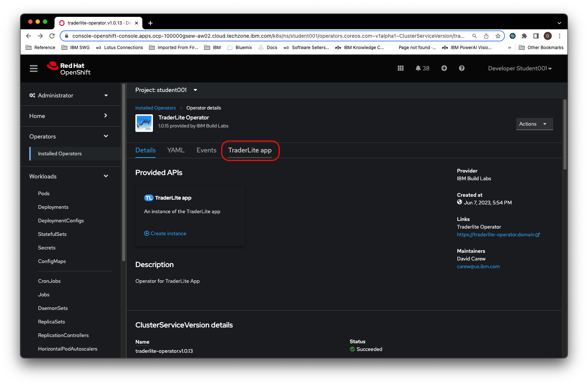Viewport: 588px width, 385px height.
Task: Open Deployments in the sidebar
Action: tap(53, 207)
